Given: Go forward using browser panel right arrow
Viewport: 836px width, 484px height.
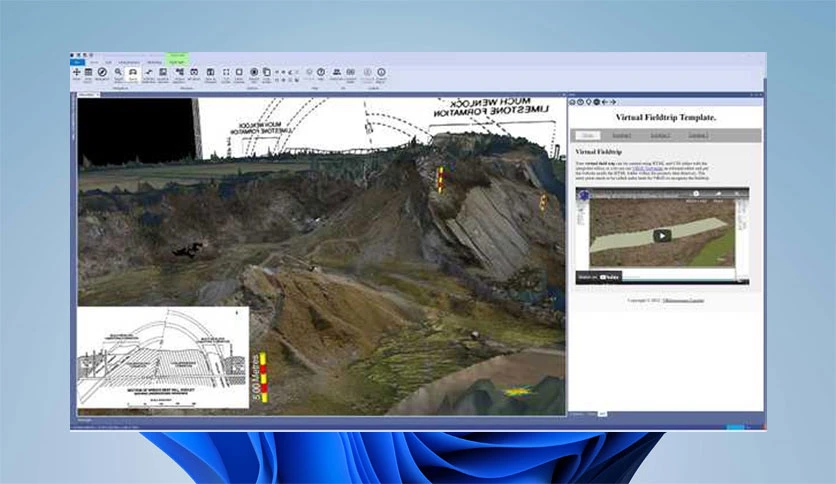Looking at the screenshot, I should tap(613, 102).
